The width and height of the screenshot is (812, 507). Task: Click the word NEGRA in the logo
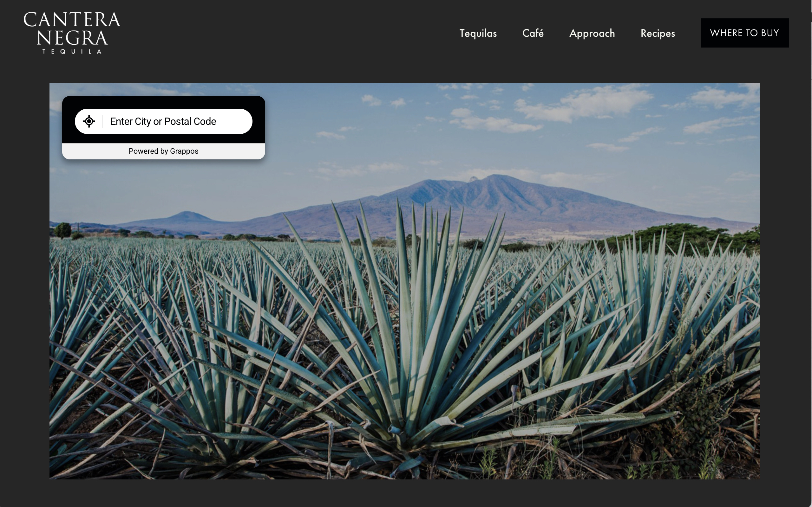72,38
